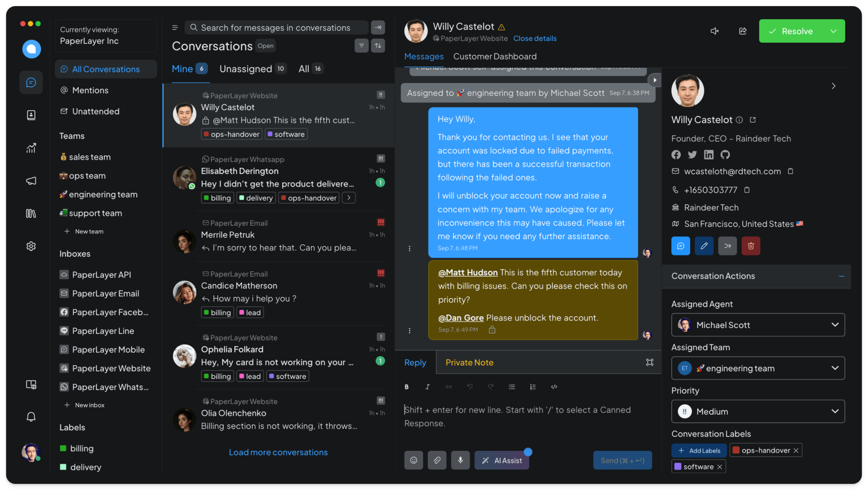Open the Resolve button dropdown arrow

[833, 31]
